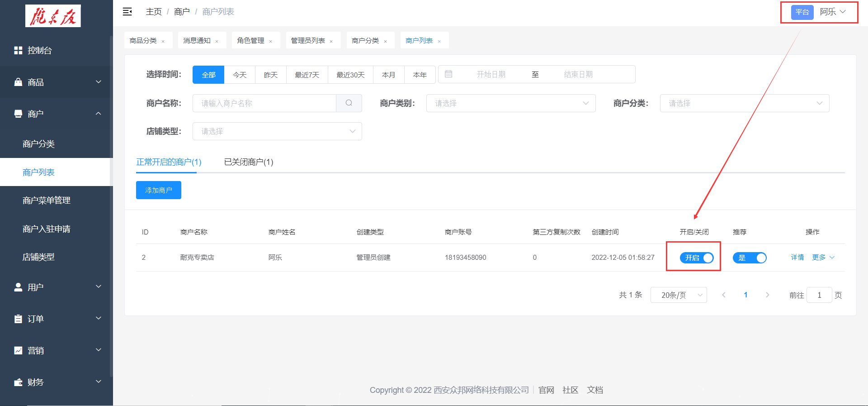This screenshot has width=868, height=406.
Task: Click the sidebar collapse hamburger icon
Action: point(127,12)
